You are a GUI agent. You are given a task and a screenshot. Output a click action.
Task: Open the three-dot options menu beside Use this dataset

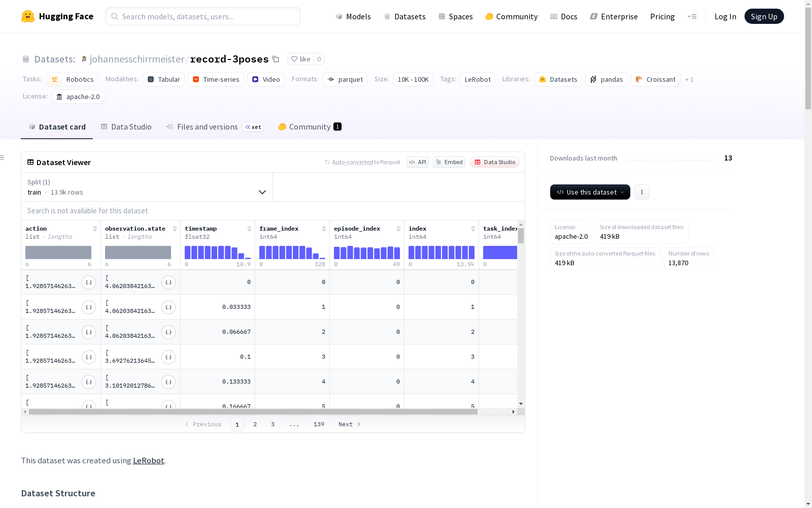(x=642, y=192)
